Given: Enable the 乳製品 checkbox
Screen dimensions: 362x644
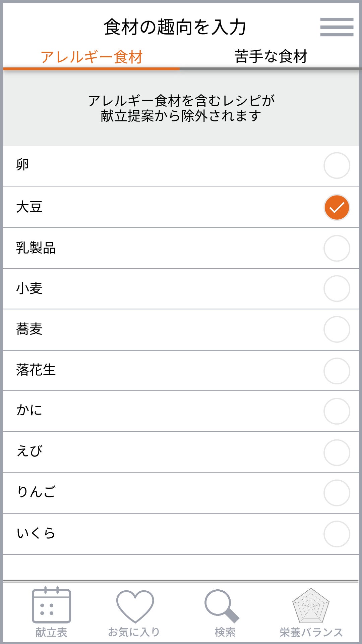Looking at the screenshot, I should [337, 248].
